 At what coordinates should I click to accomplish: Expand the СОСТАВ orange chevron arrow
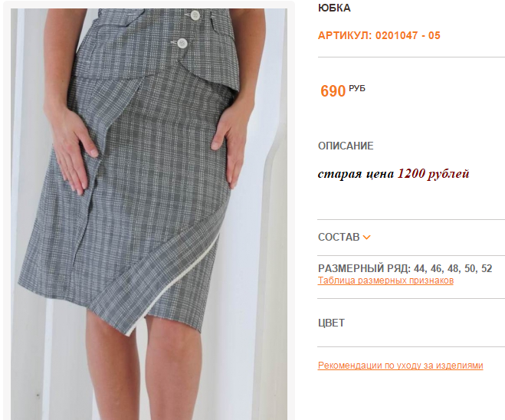pyautogui.click(x=366, y=238)
